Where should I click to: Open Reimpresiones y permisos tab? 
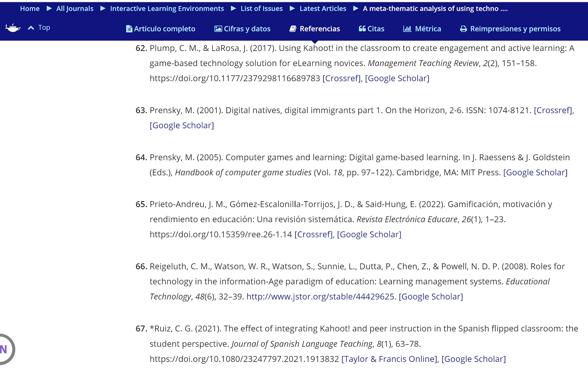pos(510,29)
